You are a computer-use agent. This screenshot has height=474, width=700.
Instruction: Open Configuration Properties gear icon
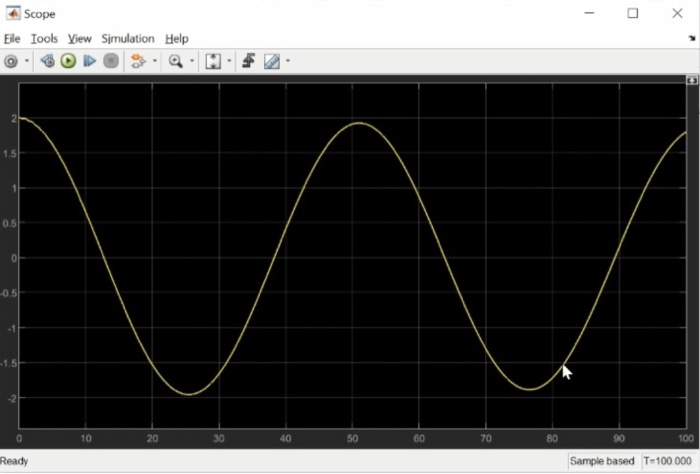[x=11, y=61]
